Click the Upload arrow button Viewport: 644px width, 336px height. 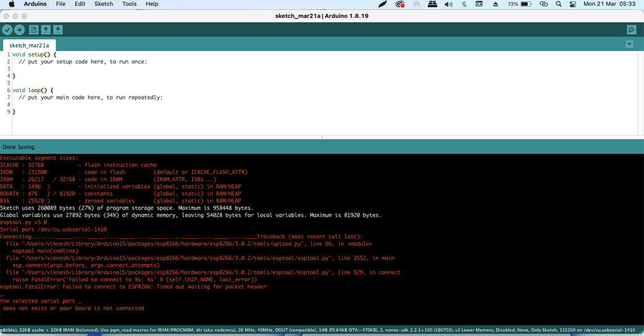tap(19, 30)
